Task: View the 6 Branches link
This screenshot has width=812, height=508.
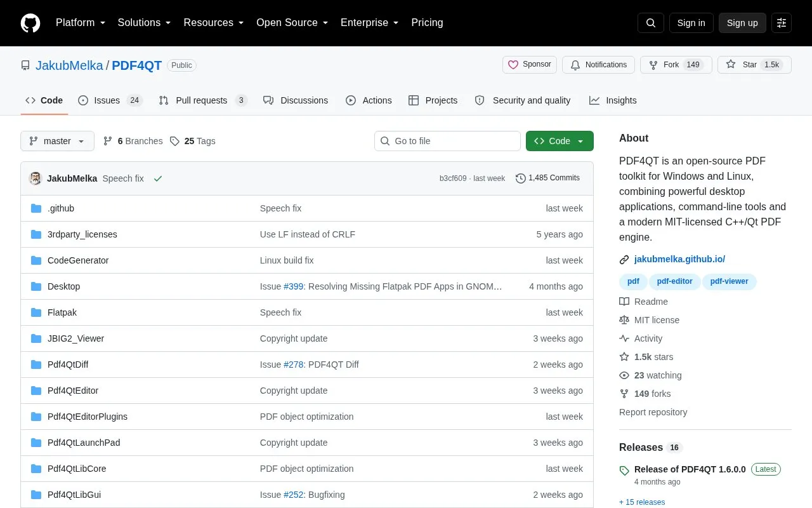Action: 133,141
